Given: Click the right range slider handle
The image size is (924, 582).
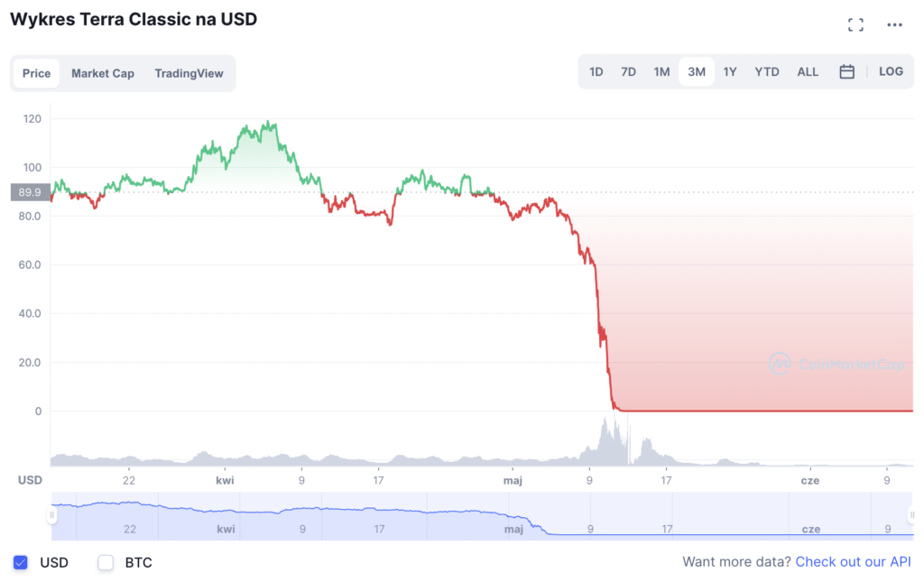Looking at the screenshot, I should [910, 515].
